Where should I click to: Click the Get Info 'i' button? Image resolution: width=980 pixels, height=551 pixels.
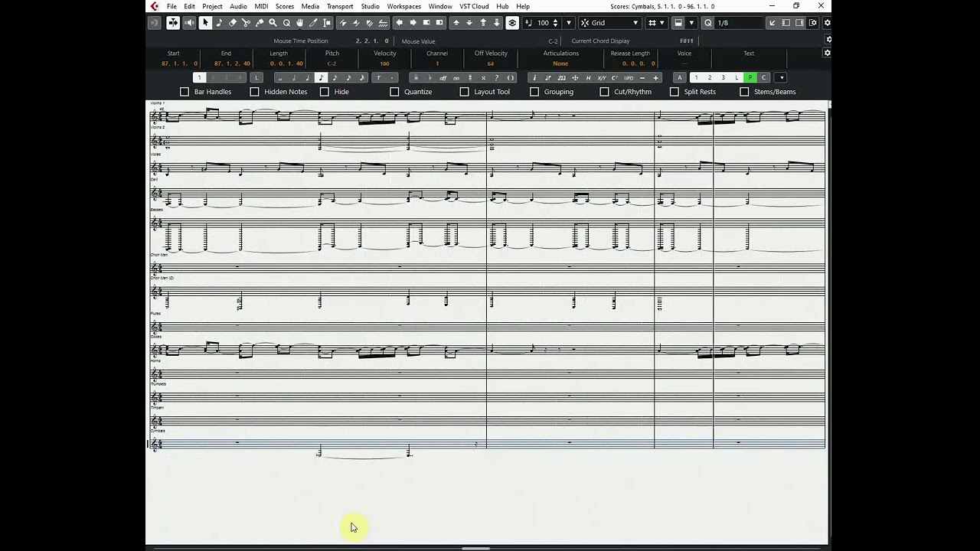[x=534, y=77]
